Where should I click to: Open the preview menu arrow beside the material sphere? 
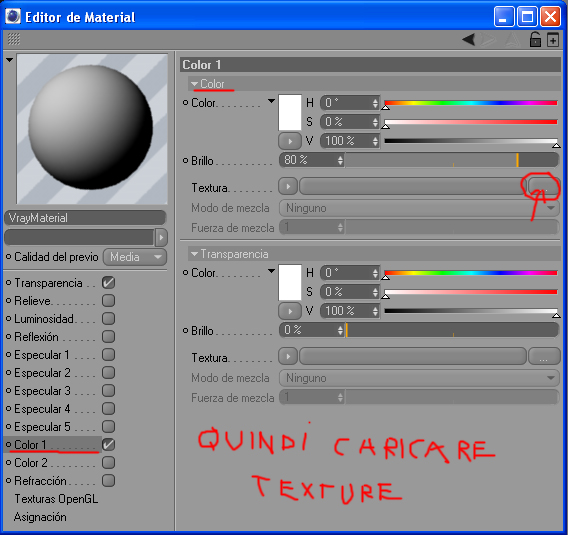coord(9,60)
